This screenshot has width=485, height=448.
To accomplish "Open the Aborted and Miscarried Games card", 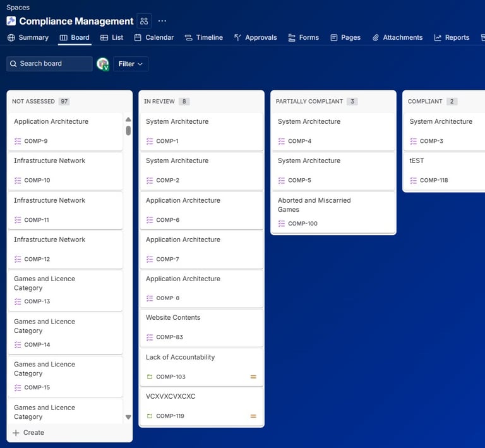I will 333,212.
